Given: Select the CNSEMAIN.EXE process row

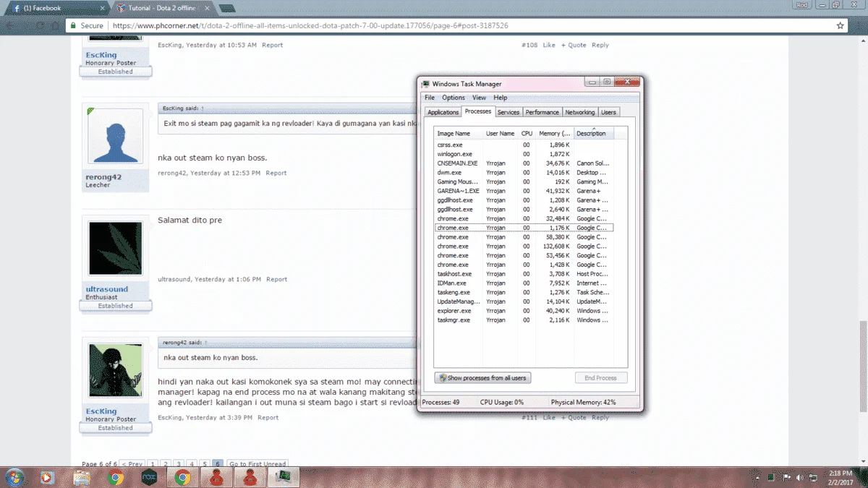Looking at the screenshot, I should tap(524, 163).
